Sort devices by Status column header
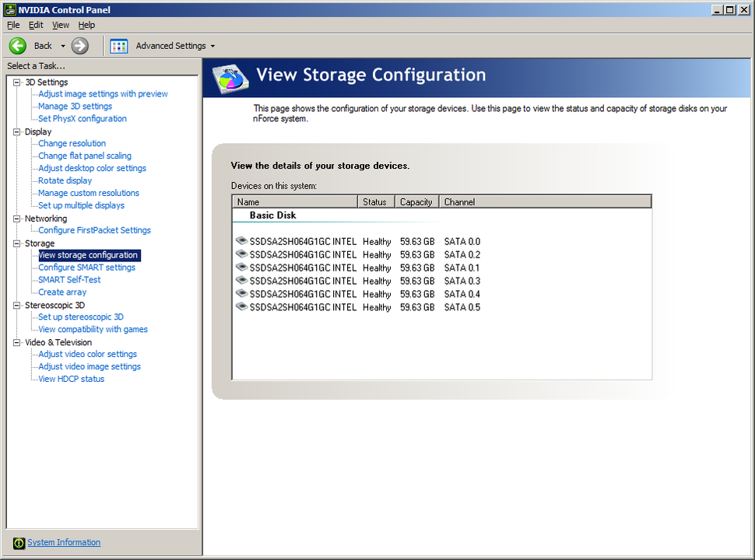755x560 pixels. pyautogui.click(x=377, y=202)
